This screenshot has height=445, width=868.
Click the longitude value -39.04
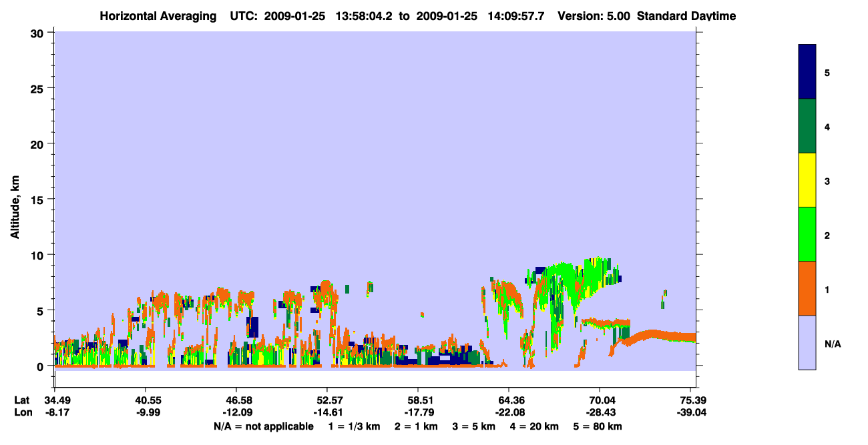(x=692, y=412)
